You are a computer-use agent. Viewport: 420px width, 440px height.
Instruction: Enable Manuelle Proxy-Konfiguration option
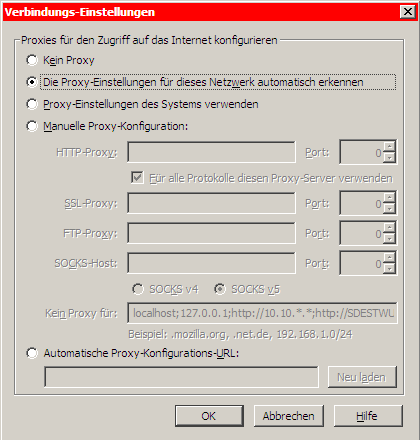click(32, 126)
